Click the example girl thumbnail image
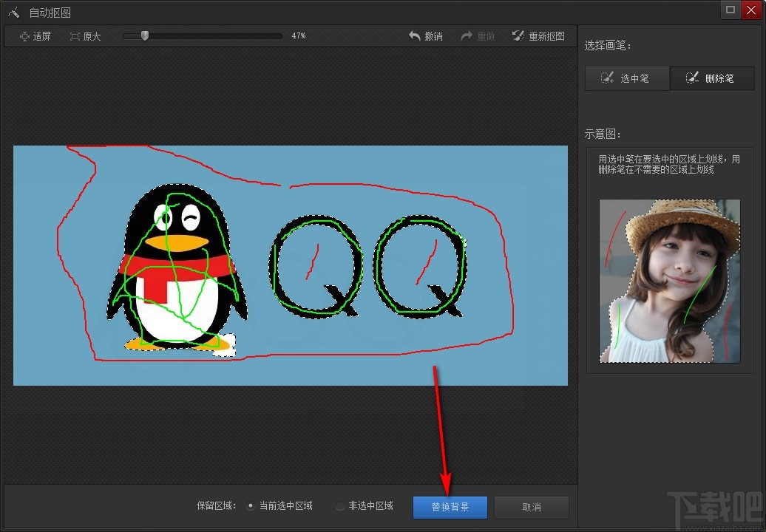This screenshot has width=766, height=532. pos(670,281)
